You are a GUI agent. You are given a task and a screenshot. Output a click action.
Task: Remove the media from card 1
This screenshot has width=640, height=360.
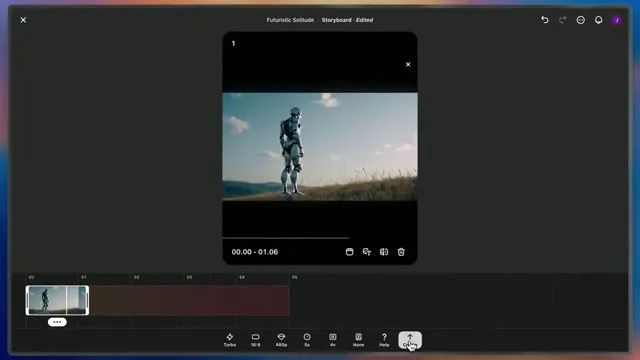[408, 64]
